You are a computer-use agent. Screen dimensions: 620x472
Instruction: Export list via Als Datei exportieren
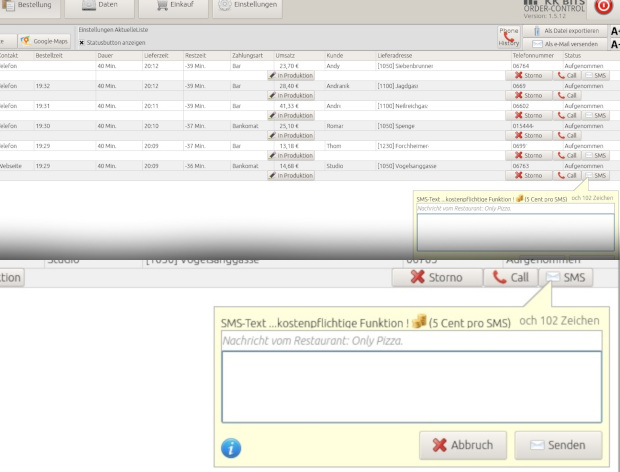pos(567,32)
